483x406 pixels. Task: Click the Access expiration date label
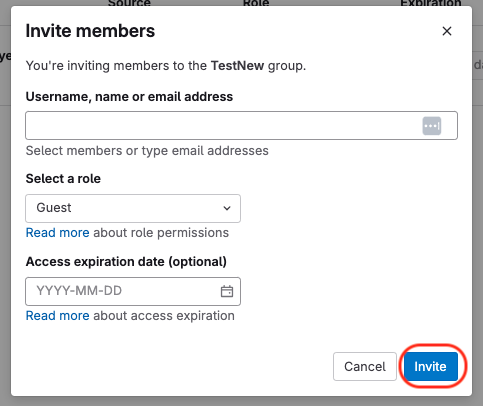126,262
